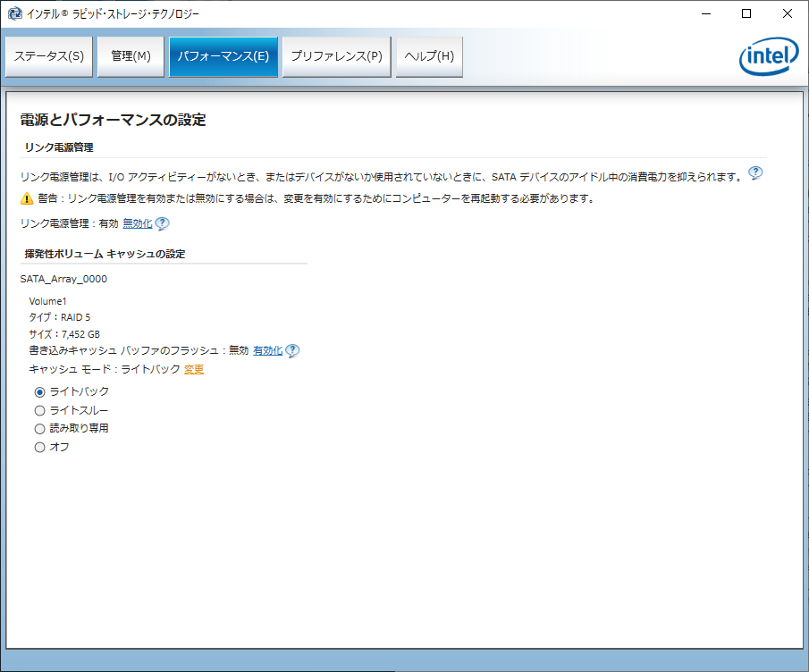The height and width of the screenshot is (672, 809).
Task: Click the サイズ：7,452 GB text
Action: coord(64,334)
